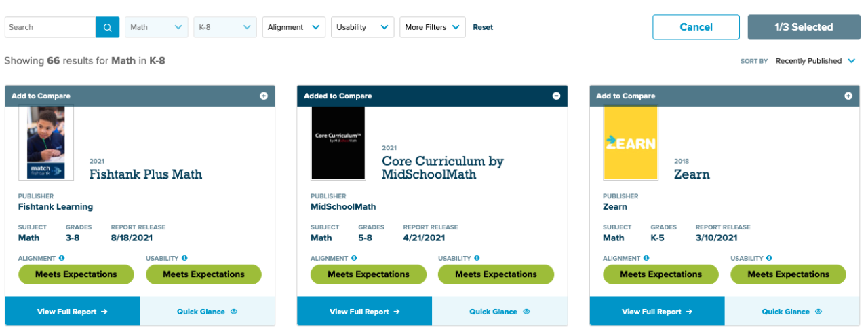This screenshot has width=868, height=334.
Task: Click Alignment info icon on Zearn card
Action: tap(646, 258)
